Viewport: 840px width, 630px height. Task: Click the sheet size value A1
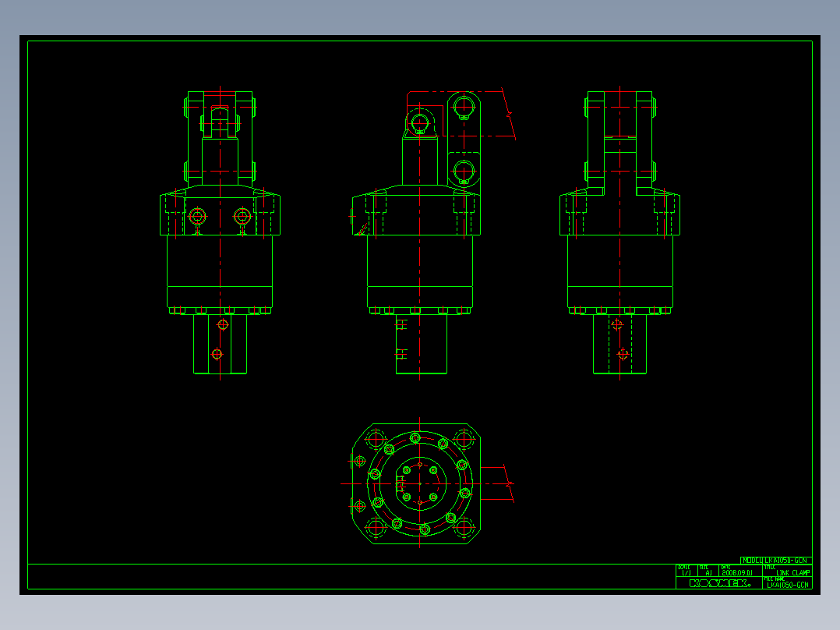(709, 572)
